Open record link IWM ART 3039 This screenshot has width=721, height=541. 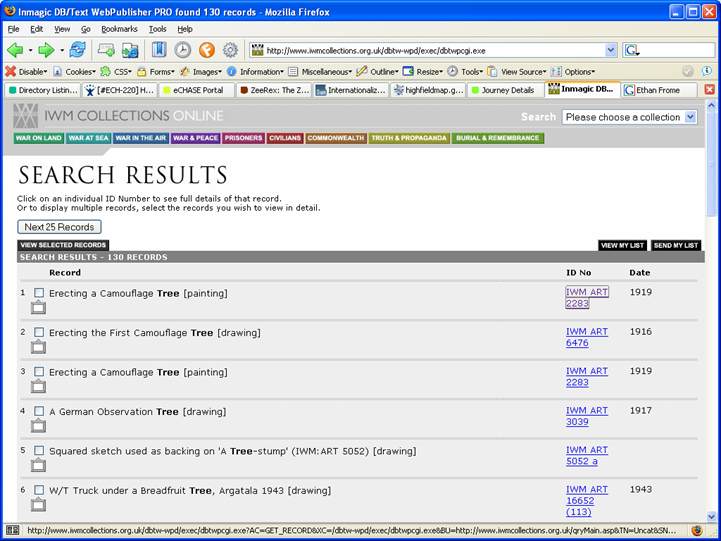coord(586,416)
